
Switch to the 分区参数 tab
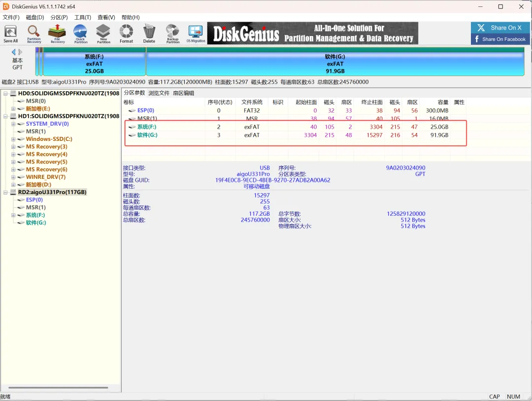[x=134, y=93]
